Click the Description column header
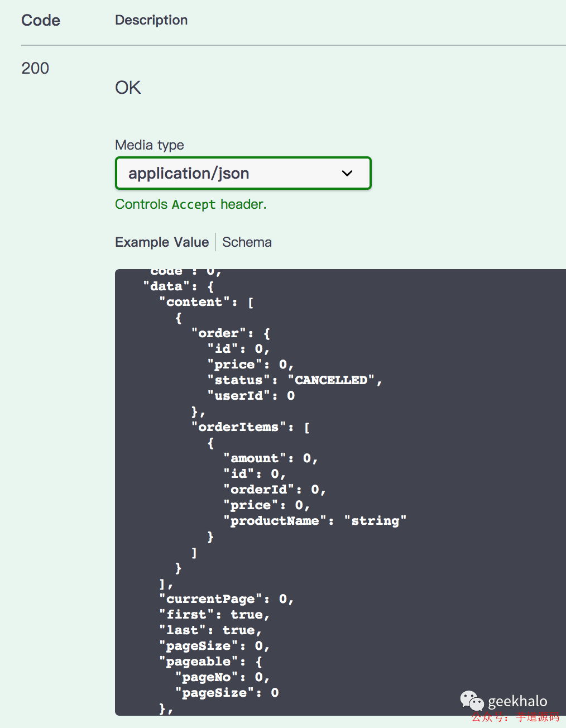This screenshot has height=728, width=566. [151, 20]
